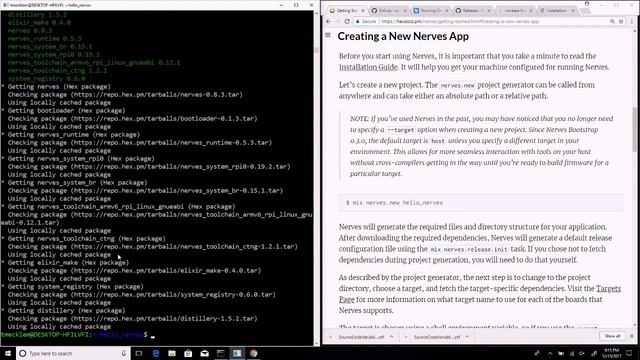Close the Installation tab

573,11
